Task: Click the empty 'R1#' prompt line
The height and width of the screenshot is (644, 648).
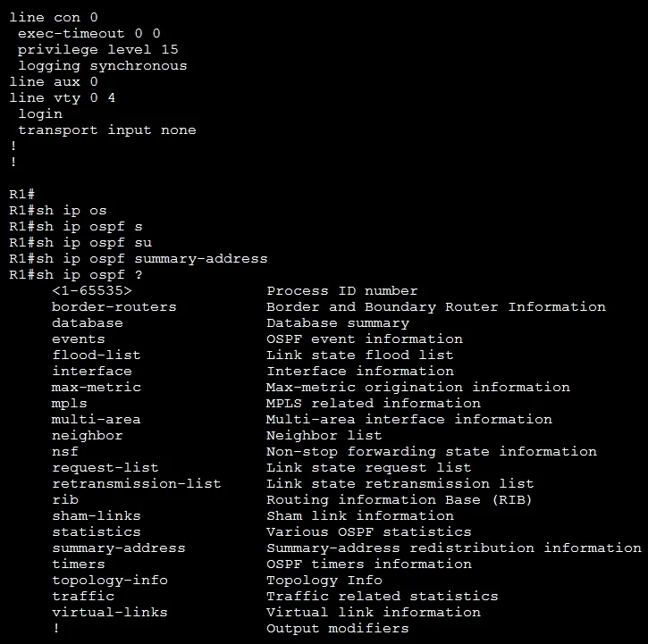Action: coord(22,194)
